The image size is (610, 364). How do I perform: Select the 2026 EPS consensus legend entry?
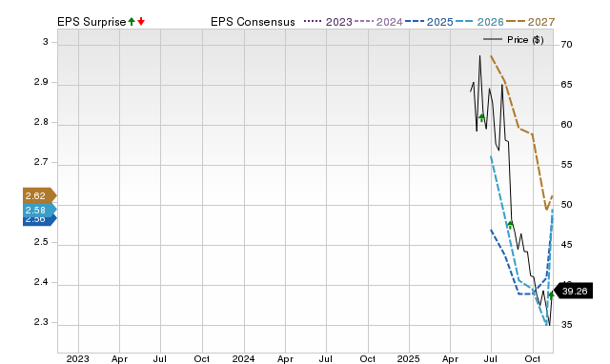click(479, 21)
